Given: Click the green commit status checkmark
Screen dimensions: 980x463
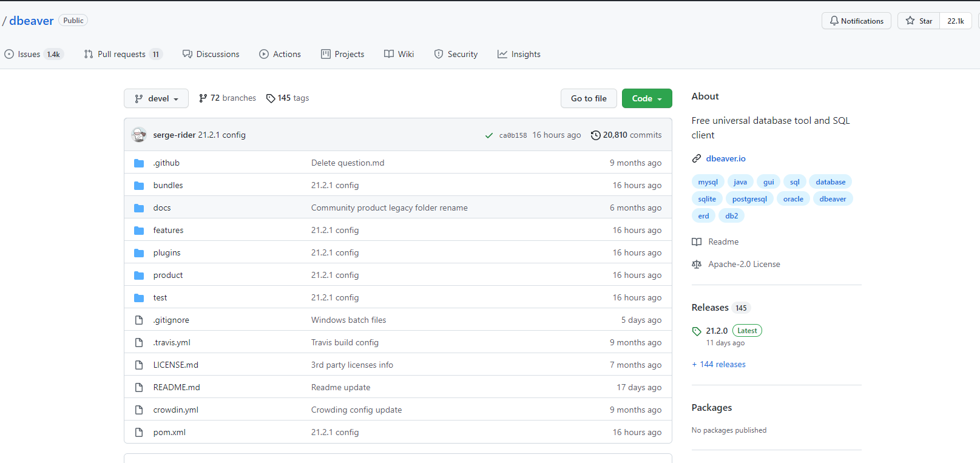Looking at the screenshot, I should (x=488, y=135).
